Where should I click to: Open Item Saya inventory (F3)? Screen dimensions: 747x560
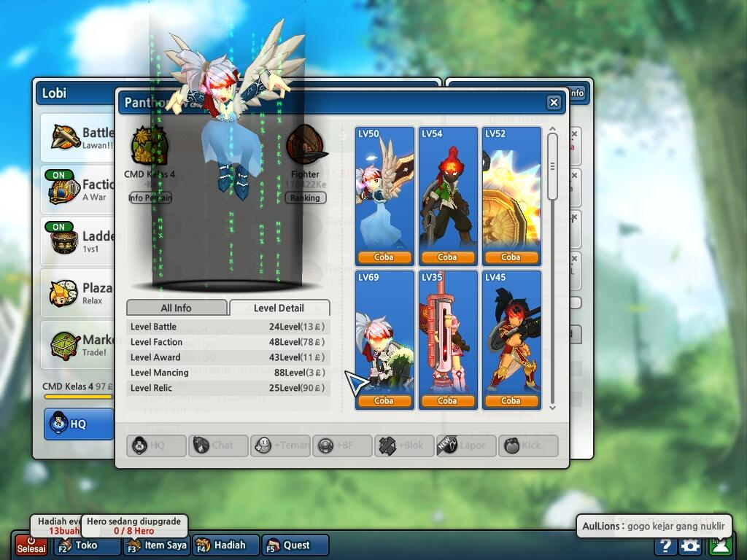(x=157, y=545)
